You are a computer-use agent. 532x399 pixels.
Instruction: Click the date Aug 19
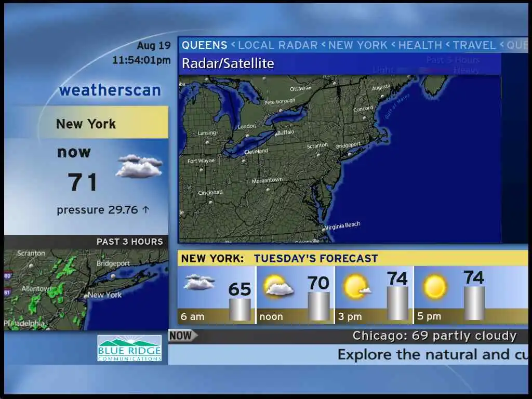coord(154,46)
